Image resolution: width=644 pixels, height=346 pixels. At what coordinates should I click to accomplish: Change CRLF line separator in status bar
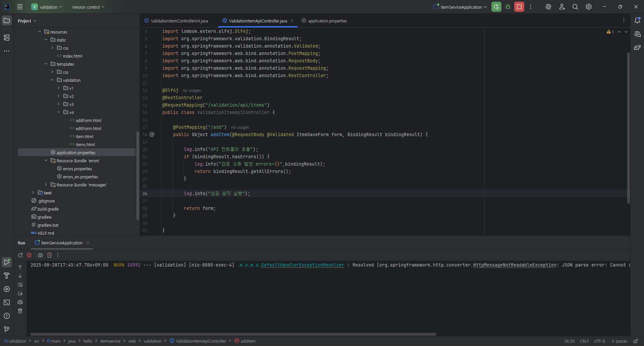(584, 341)
